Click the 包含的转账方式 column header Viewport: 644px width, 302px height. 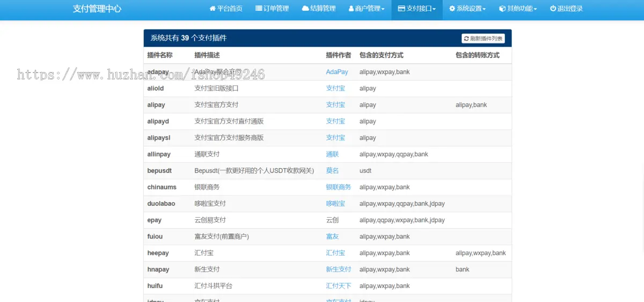pos(478,55)
